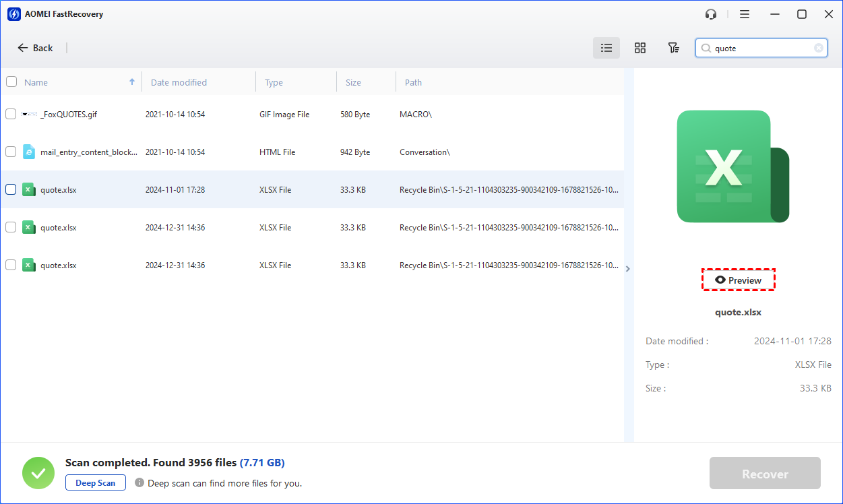Tick the select-all checkbox in header

pos(11,82)
